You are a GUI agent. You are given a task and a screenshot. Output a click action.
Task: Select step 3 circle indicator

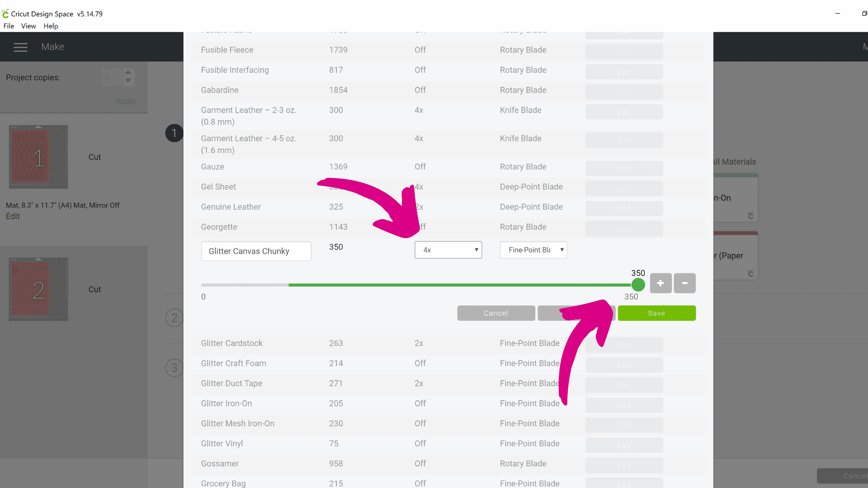(x=174, y=368)
